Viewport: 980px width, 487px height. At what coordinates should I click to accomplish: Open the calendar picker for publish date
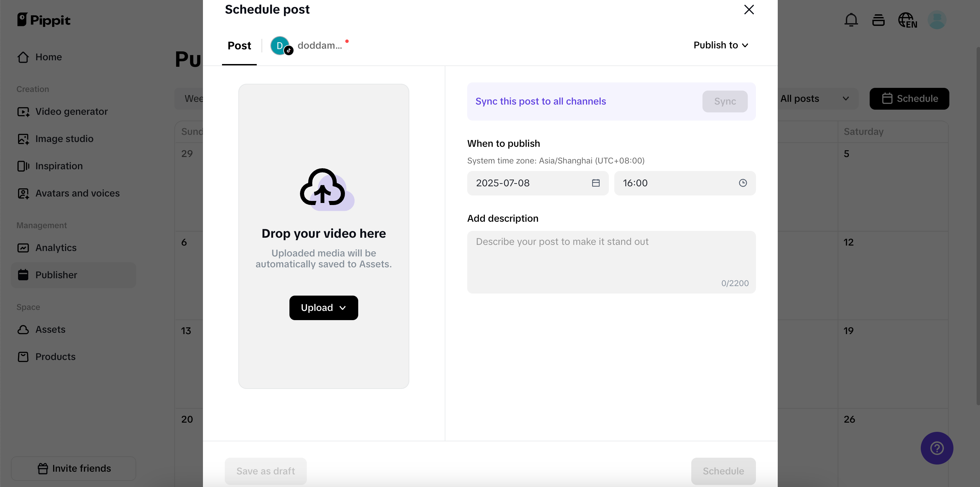pos(596,183)
